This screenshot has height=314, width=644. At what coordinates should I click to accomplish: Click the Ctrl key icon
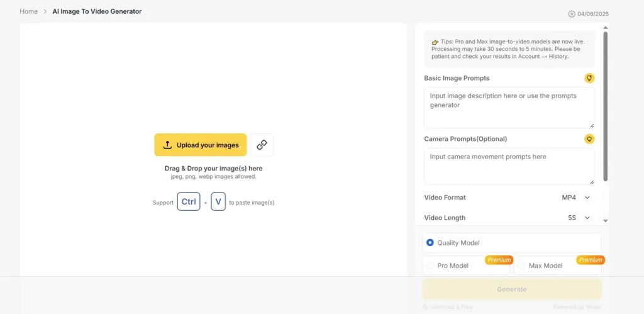pos(189,202)
